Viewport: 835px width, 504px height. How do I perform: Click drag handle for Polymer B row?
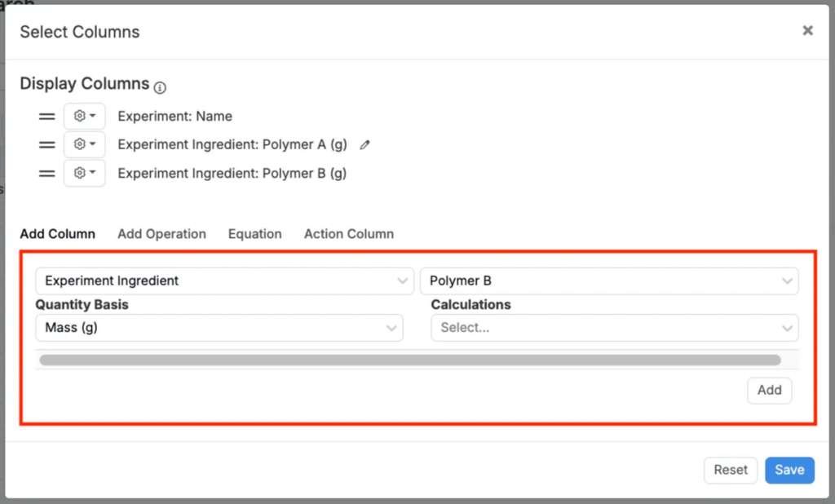46,174
